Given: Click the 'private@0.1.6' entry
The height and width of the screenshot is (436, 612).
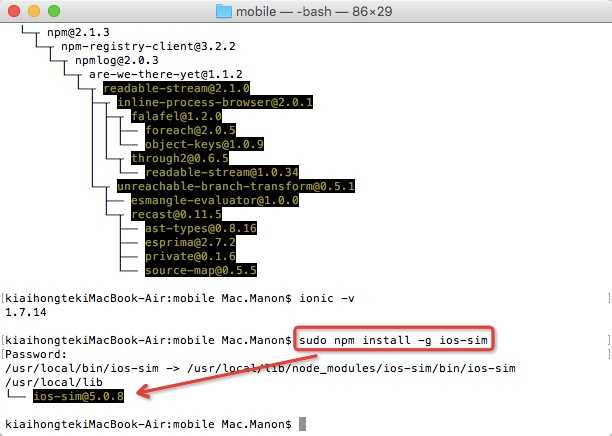Looking at the screenshot, I should point(190,257).
